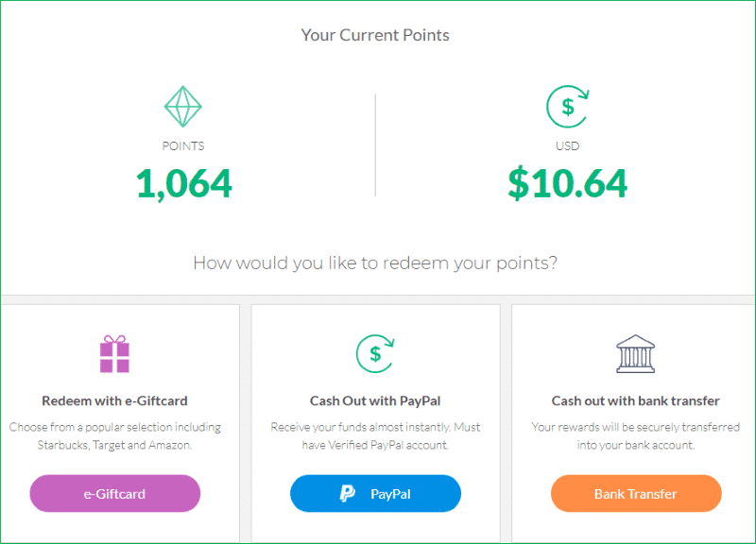Click the USD label
Screen dimensions: 756x544
[567, 145]
